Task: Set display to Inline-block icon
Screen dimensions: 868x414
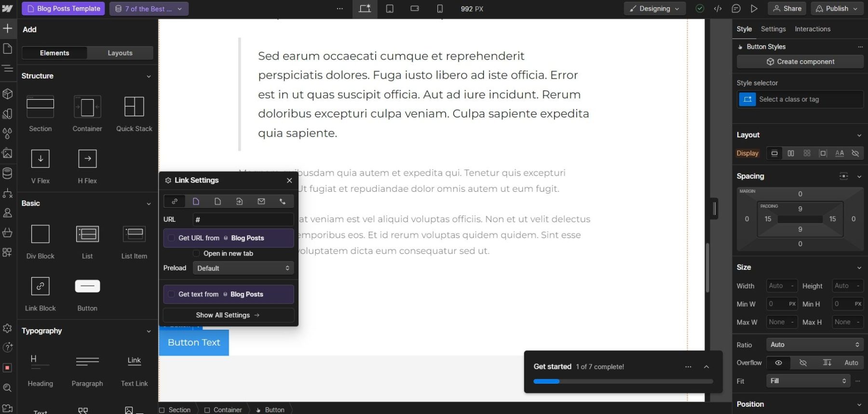Action: coord(823,153)
